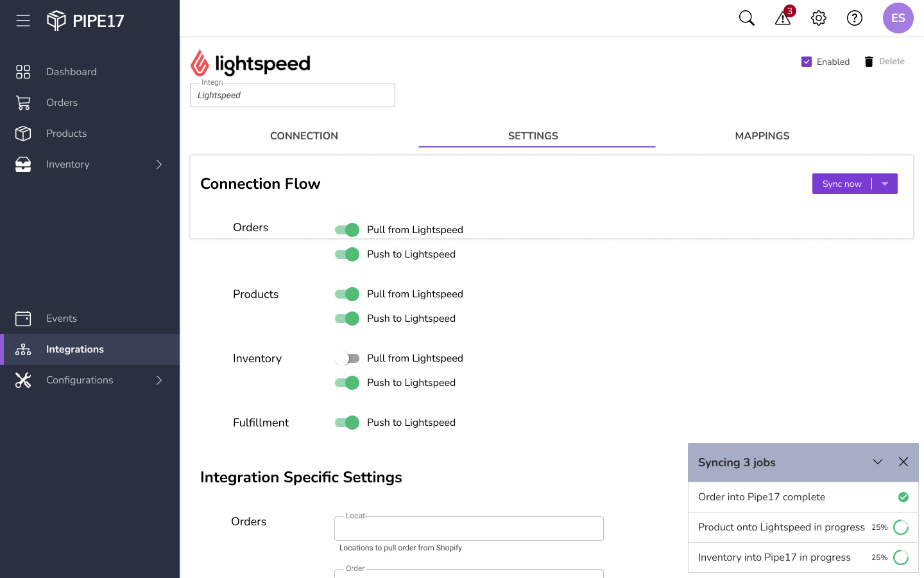
Task: Switch to the SETTINGS tab
Action: point(533,136)
